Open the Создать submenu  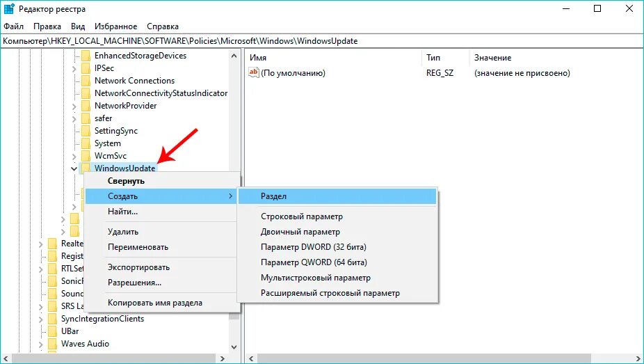(x=161, y=196)
